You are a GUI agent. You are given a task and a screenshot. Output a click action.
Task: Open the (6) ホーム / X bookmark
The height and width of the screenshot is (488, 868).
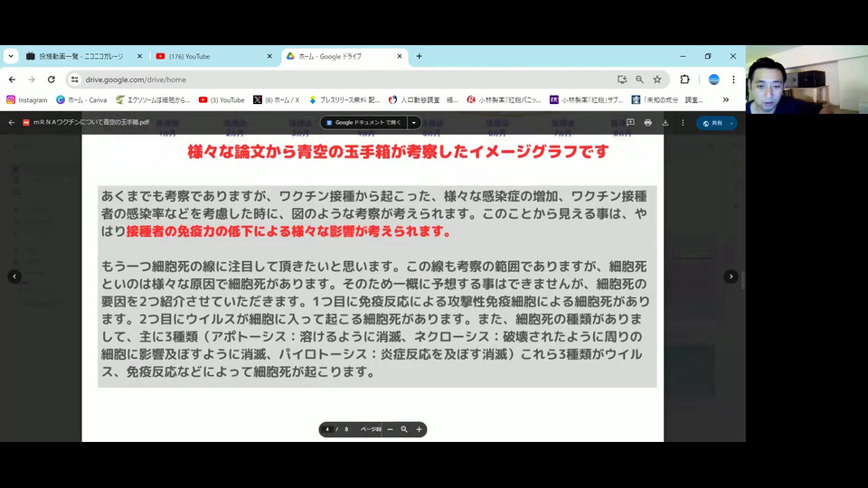point(277,100)
